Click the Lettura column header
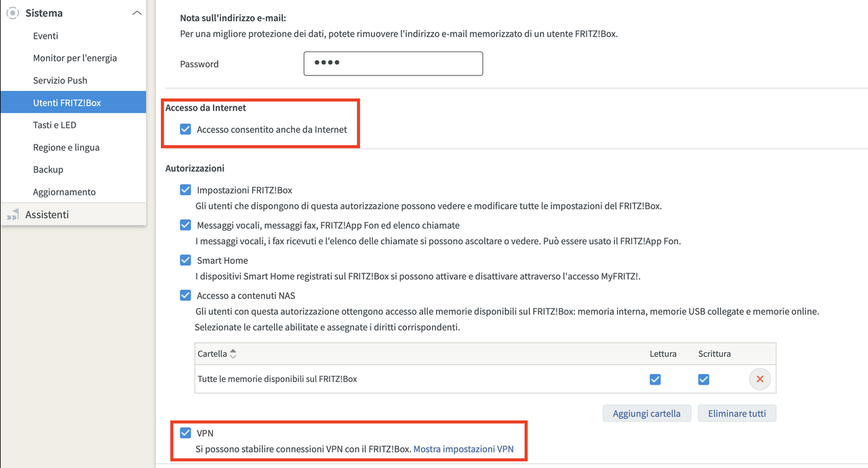868x468 pixels. pyautogui.click(x=663, y=354)
